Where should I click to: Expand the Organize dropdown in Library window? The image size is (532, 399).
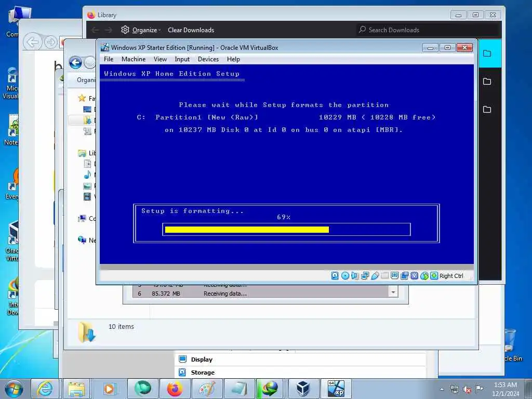[147, 30]
